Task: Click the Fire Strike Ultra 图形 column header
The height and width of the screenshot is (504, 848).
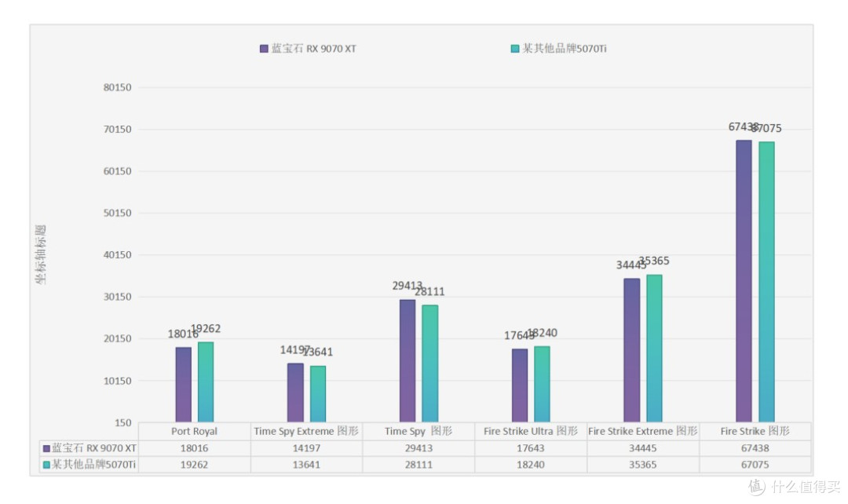Action: pyautogui.click(x=531, y=432)
